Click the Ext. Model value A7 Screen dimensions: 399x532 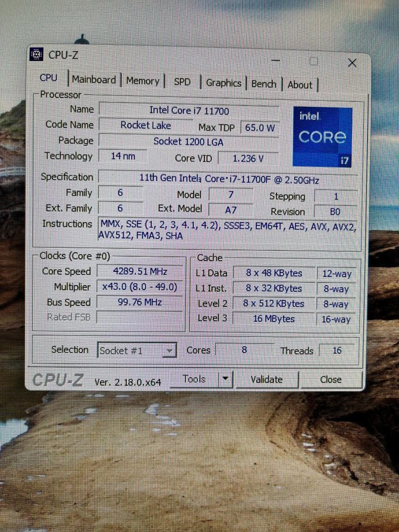click(231, 210)
